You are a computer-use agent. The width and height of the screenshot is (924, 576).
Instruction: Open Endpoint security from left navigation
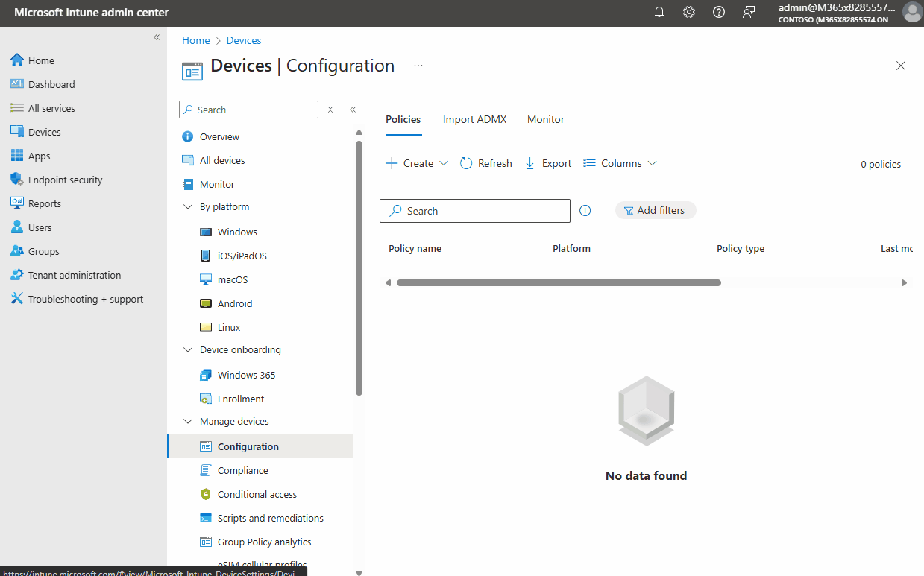(65, 180)
